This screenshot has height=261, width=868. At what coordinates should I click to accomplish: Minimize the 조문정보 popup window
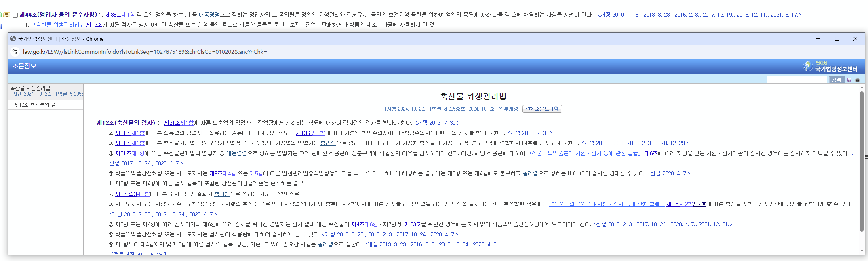[818, 39]
